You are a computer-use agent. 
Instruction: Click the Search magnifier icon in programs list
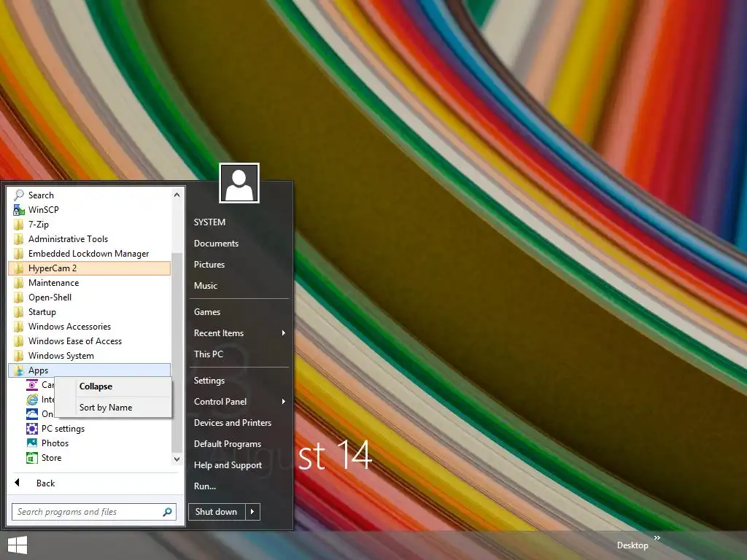coord(18,195)
